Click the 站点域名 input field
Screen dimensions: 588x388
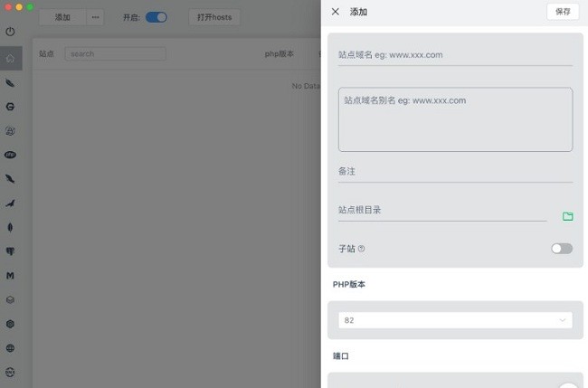(x=455, y=54)
